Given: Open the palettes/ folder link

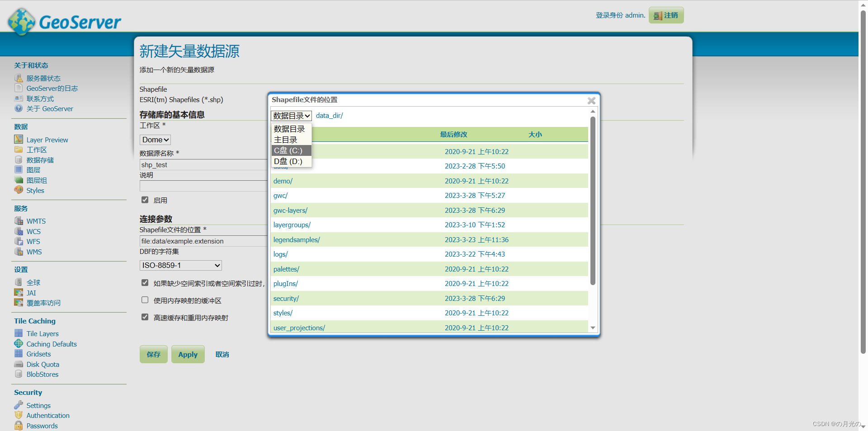Looking at the screenshot, I should pyautogui.click(x=286, y=269).
